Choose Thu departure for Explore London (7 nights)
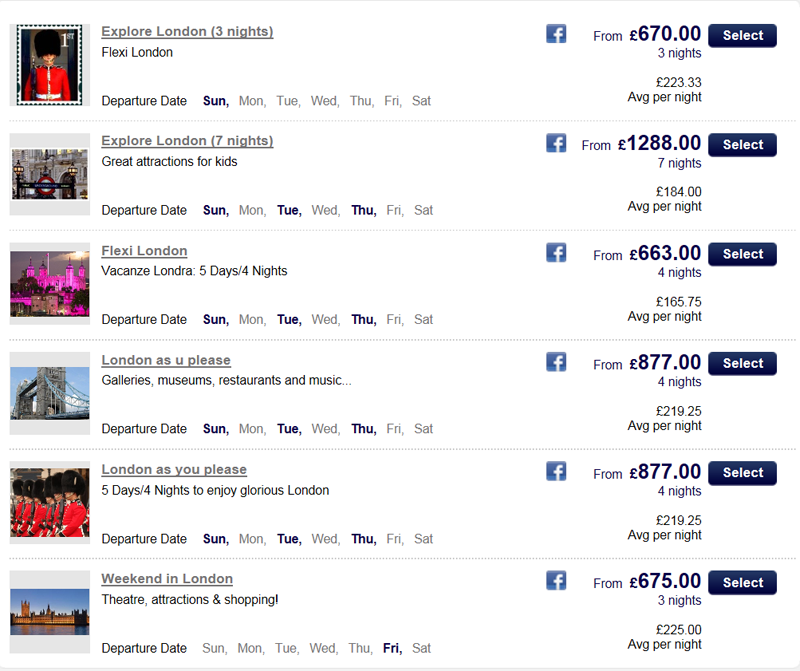Image resolution: width=800 pixels, height=671 pixels. coord(364,210)
